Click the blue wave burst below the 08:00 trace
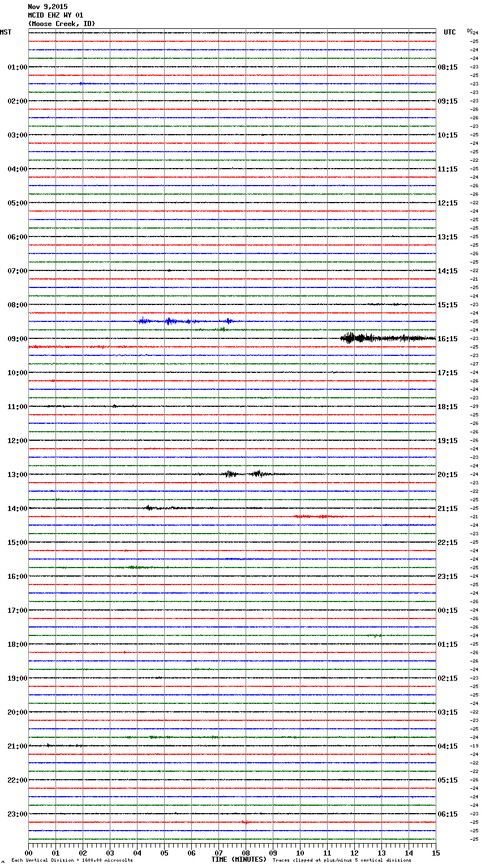This screenshot has height=868, width=481. tap(187, 321)
